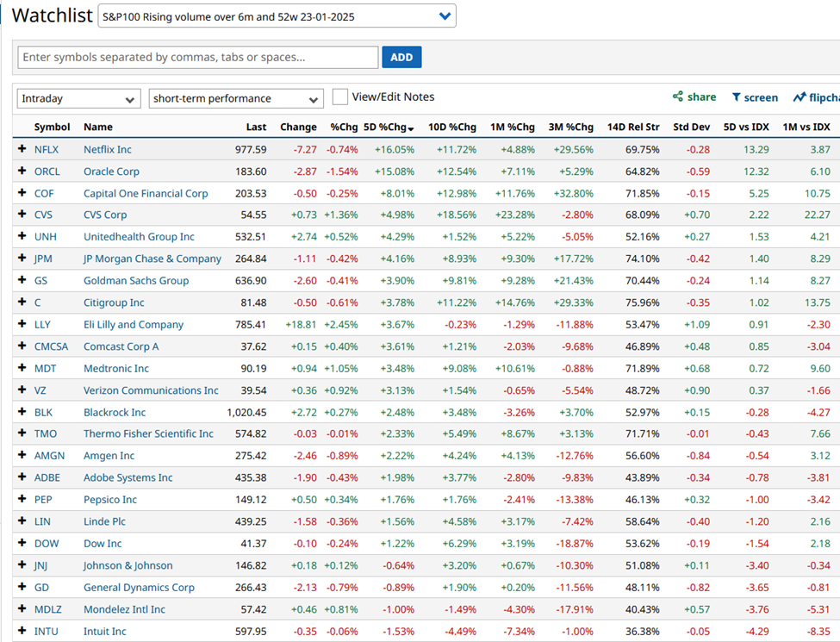This screenshot has width=840, height=642.
Task: Open the Netflix Inc link
Action: [108, 149]
